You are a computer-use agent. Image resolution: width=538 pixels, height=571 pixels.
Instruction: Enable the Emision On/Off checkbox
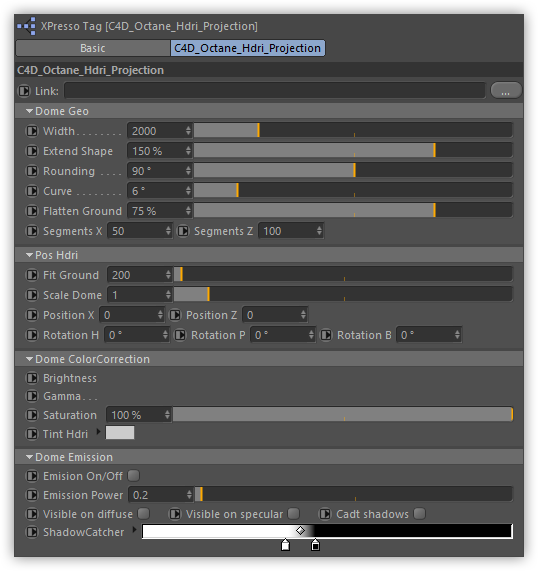tap(133, 476)
